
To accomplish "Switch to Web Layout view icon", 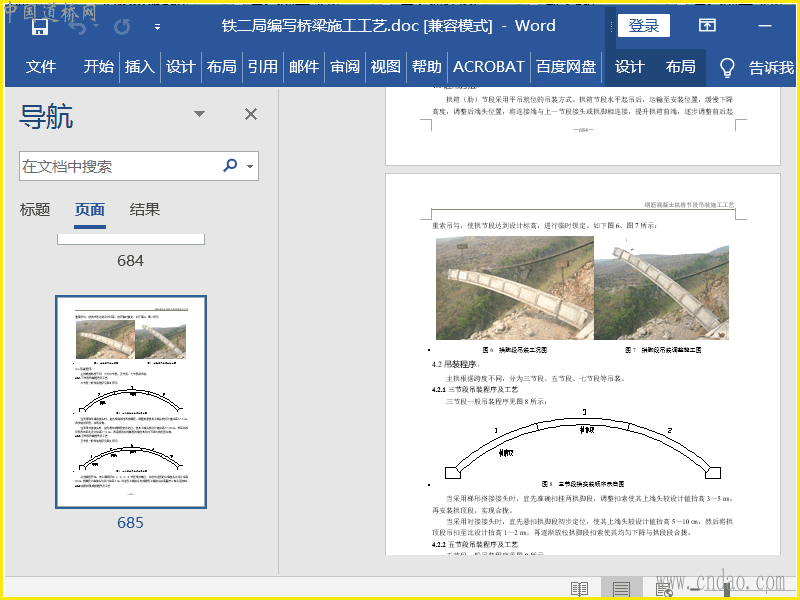I will 664,589.
